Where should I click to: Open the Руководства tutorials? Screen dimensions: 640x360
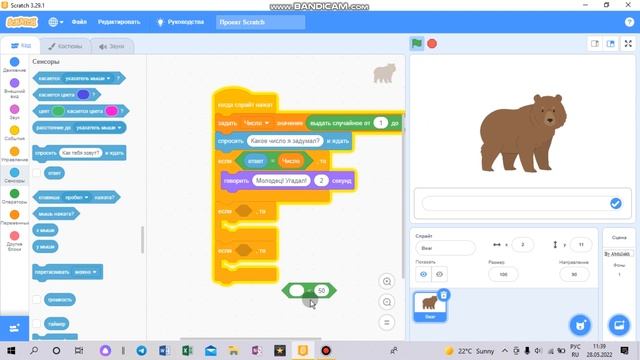coord(181,22)
